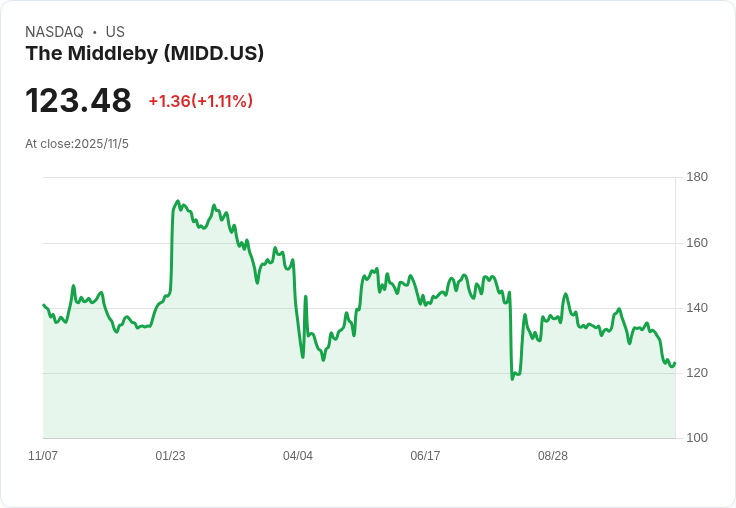Click the At close:2025/11/5 date text
Screen dimensions: 736x508
[77, 144]
